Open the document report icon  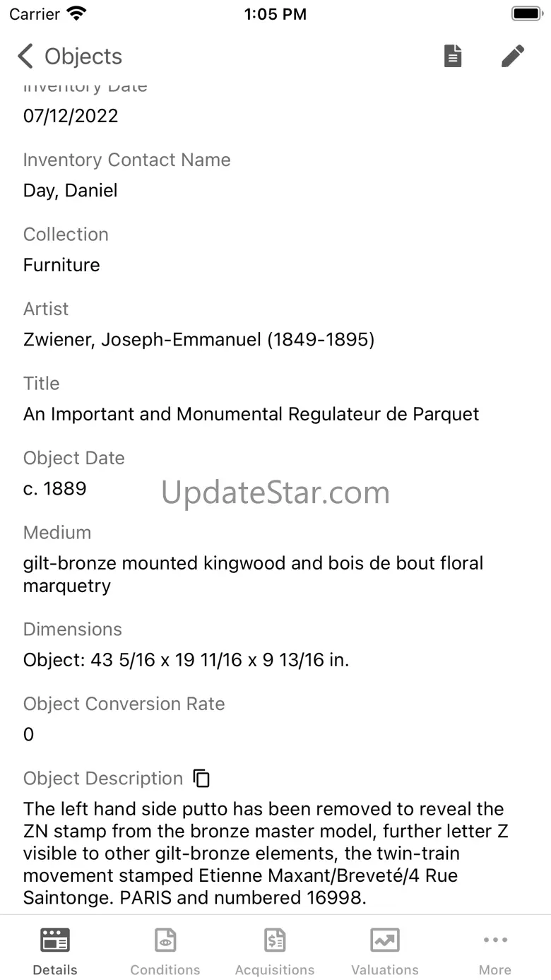[x=453, y=56]
